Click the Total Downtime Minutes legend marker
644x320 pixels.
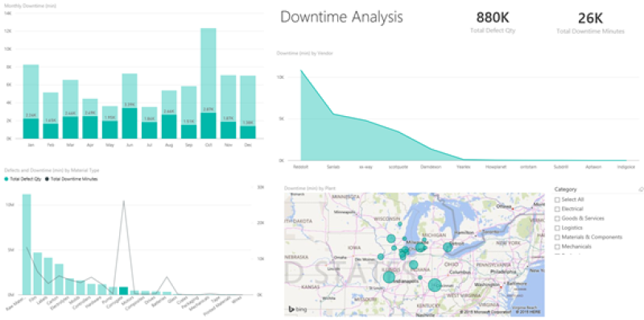(x=47, y=179)
